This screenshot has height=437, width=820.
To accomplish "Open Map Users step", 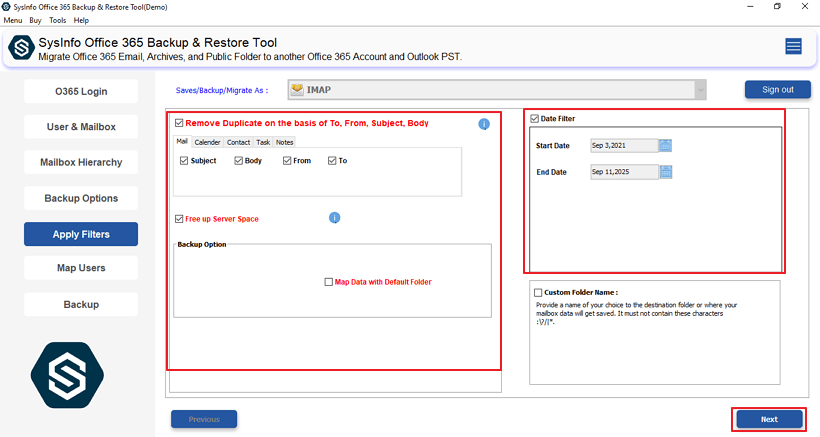I will [x=81, y=268].
